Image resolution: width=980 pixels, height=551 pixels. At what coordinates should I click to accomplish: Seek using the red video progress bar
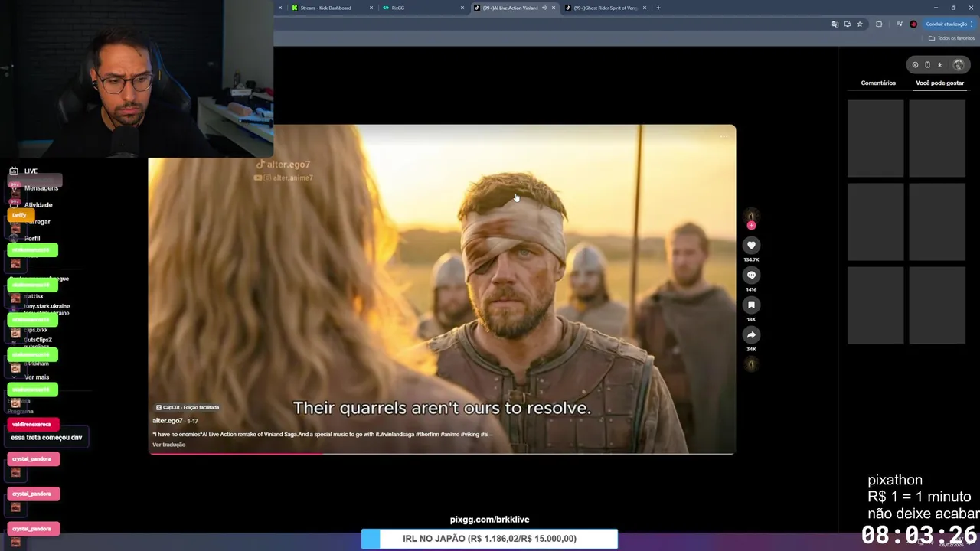tap(442, 454)
